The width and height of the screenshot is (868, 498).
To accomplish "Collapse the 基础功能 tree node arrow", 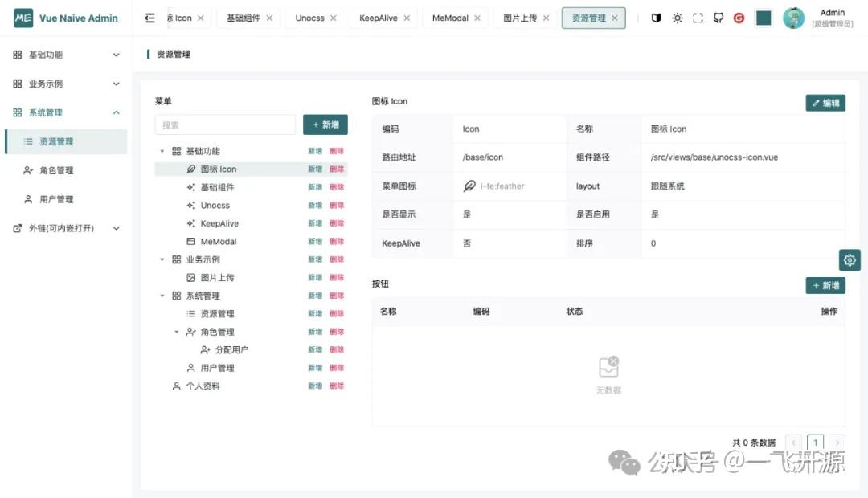I will tap(162, 151).
